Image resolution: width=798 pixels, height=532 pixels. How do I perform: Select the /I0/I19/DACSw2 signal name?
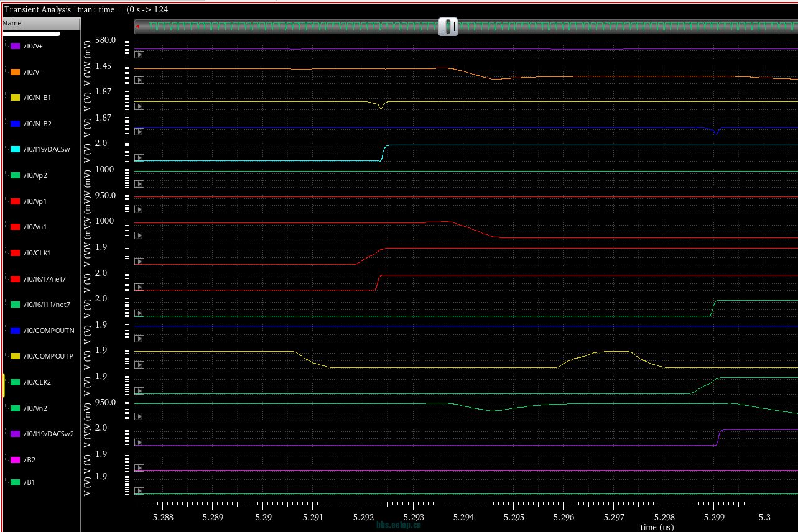[49, 434]
